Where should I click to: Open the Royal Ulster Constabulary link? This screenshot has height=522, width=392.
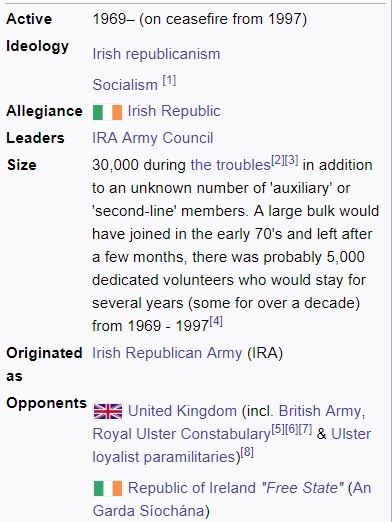point(181,434)
